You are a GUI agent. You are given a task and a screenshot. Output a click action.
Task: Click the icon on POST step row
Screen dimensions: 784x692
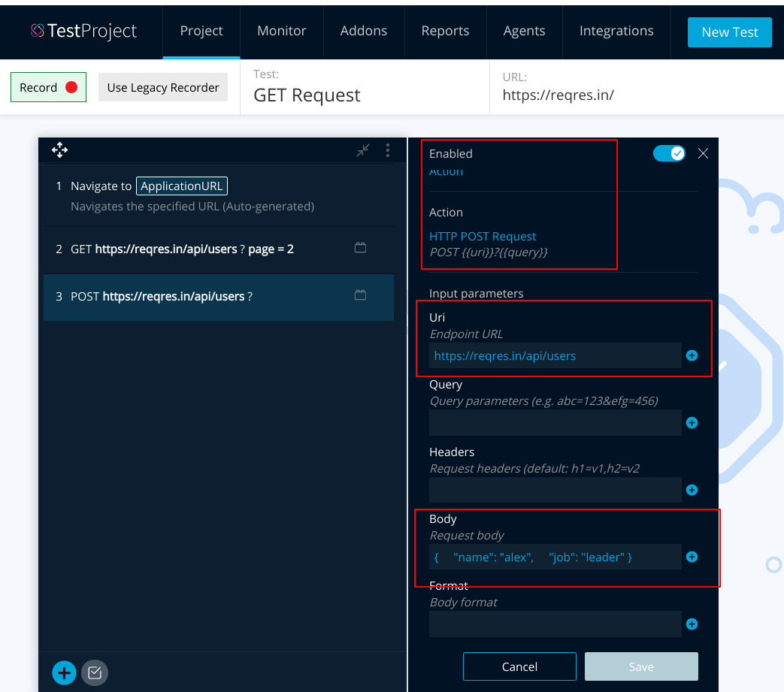pyautogui.click(x=361, y=295)
